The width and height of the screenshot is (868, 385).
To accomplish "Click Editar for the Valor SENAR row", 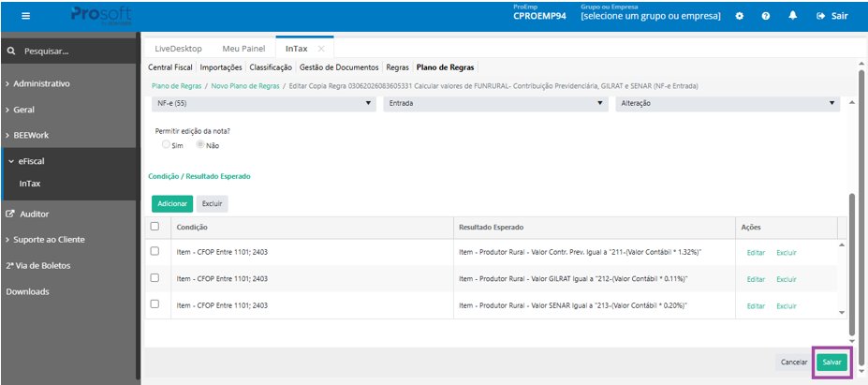I will [x=756, y=305].
